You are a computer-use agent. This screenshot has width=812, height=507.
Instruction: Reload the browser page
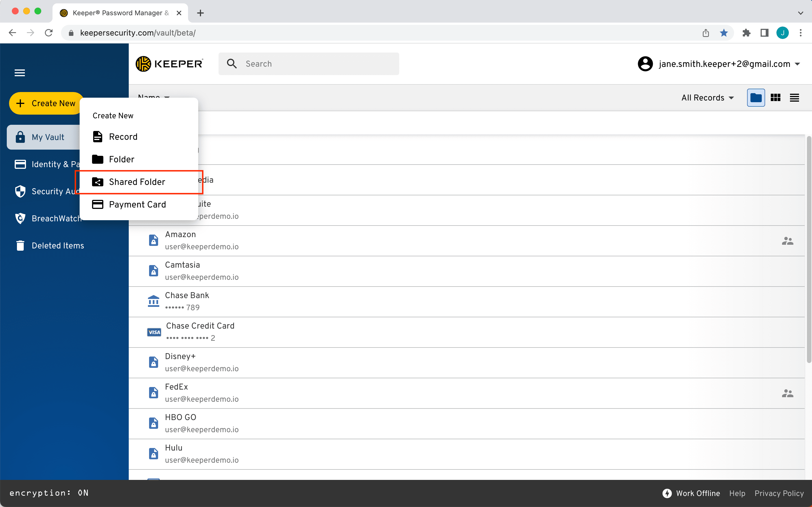click(49, 32)
